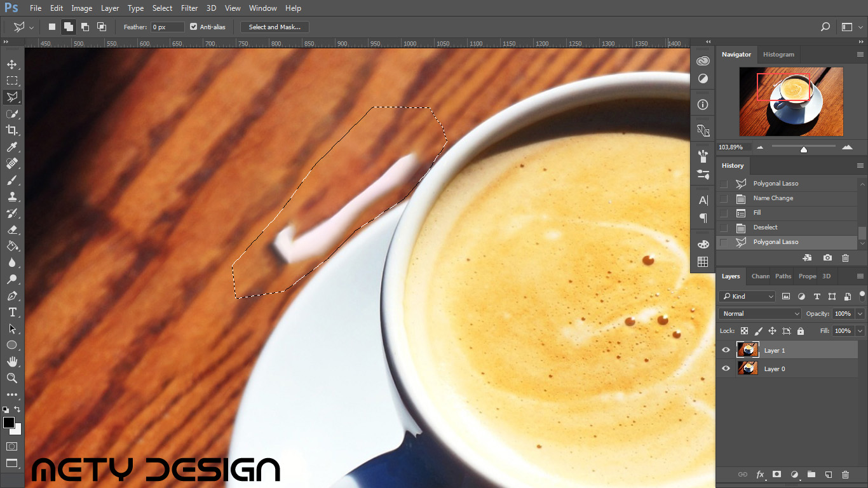Open the Layers panel menu
Image resolution: width=868 pixels, height=488 pixels.
[860, 276]
